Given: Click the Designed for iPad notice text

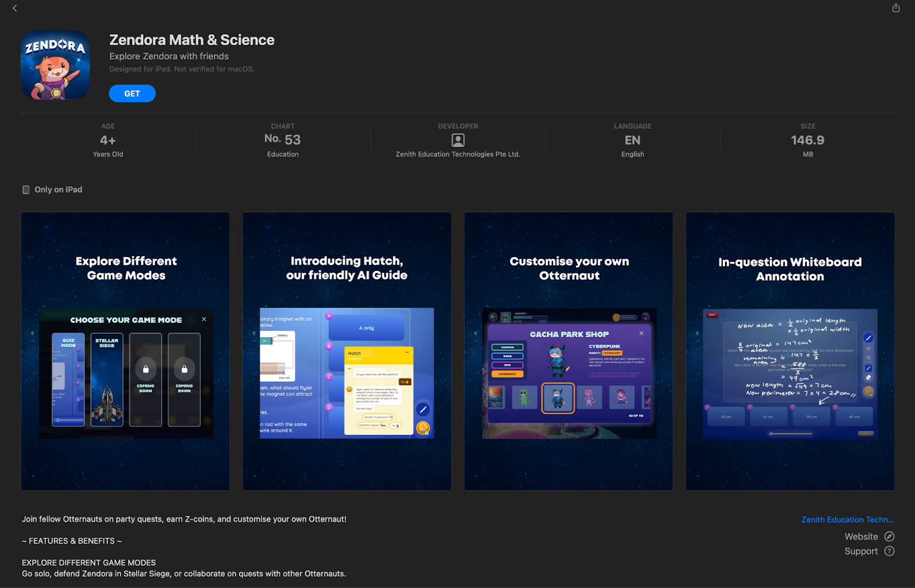Looking at the screenshot, I should pyautogui.click(x=182, y=69).
